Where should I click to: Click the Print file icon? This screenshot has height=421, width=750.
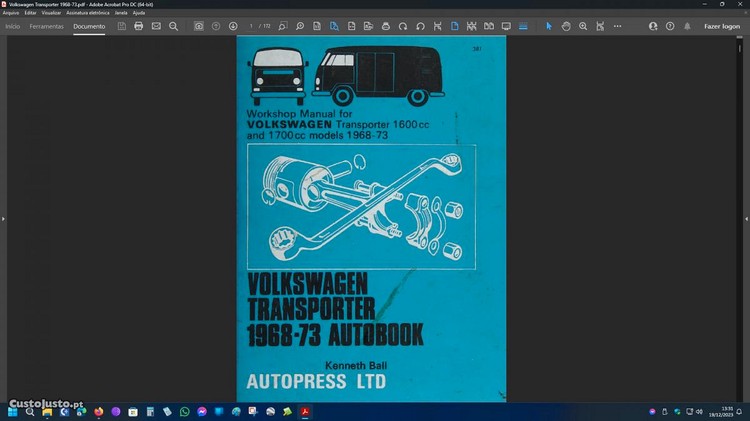point(139,26)
